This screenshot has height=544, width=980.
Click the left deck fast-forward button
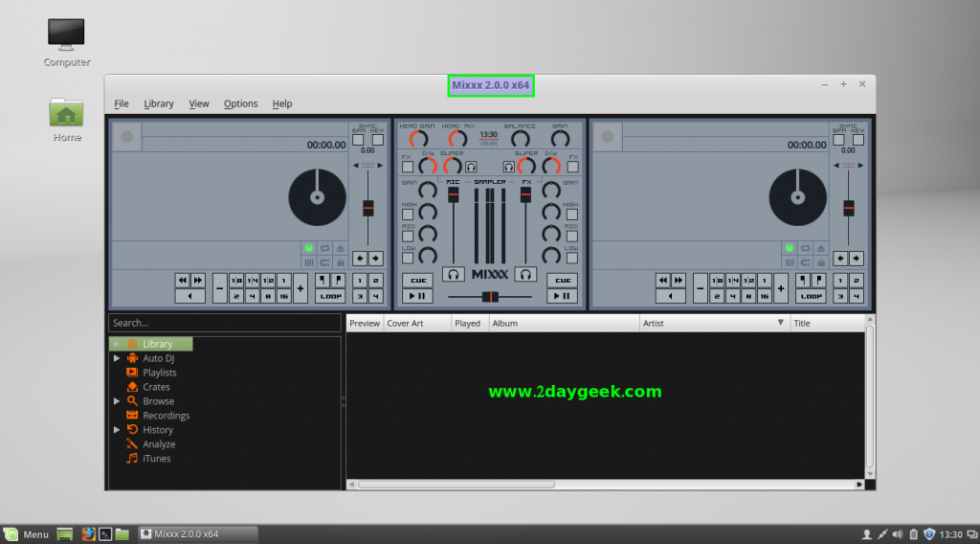pyautogui.click(x=197, y=280)
